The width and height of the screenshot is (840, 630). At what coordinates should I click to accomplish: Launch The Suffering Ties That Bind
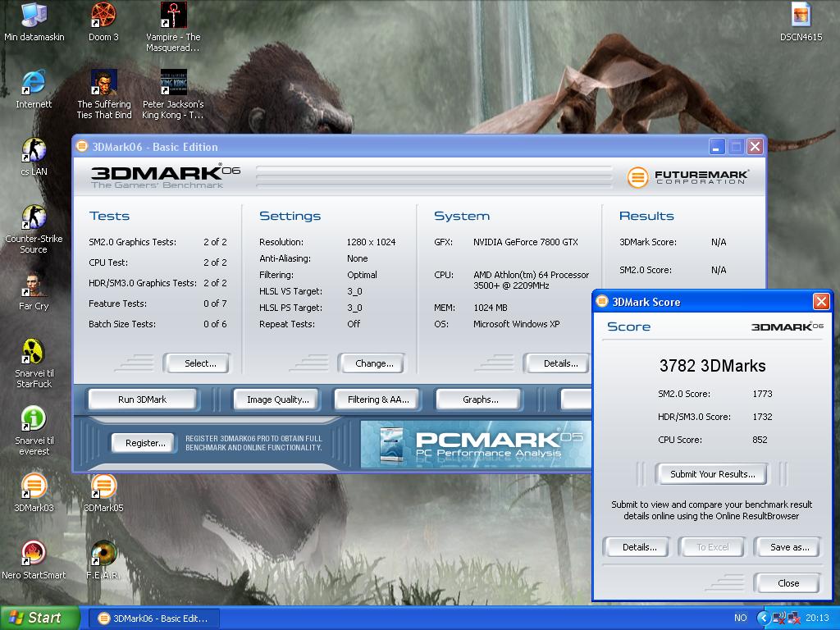coord(104,94)
